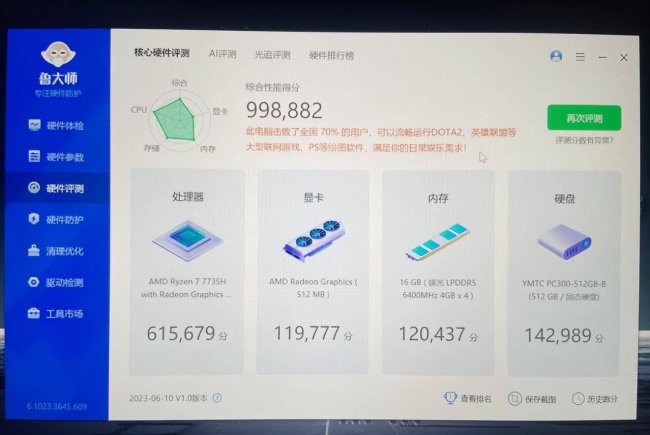Screen dimensions: 650x435
Task: Click the 显卡 card graphics card image
Action: pos(314,241)
